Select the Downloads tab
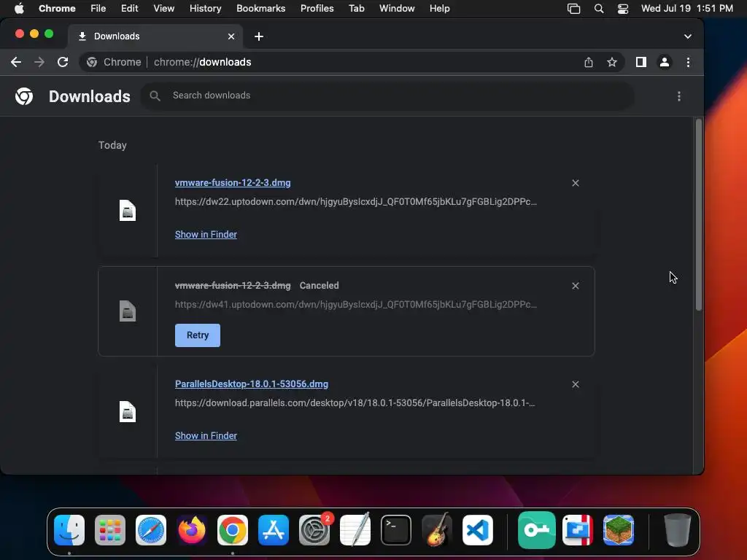Viewport: 747px width, 560px height. [155, 36]
